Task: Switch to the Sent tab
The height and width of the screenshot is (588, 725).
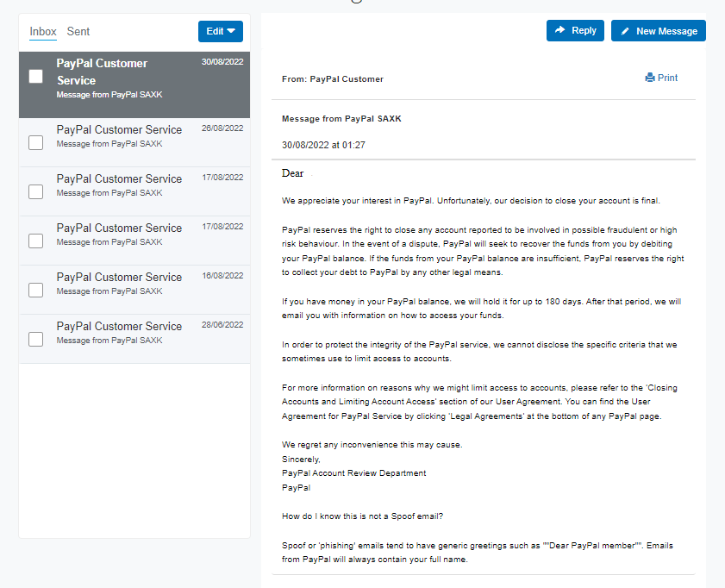Action: tap(78, 31)
